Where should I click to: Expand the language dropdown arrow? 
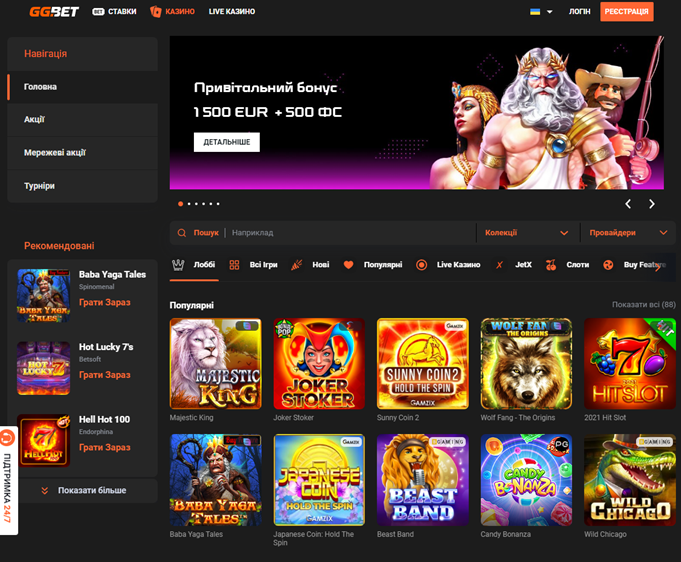click(549, 12)
